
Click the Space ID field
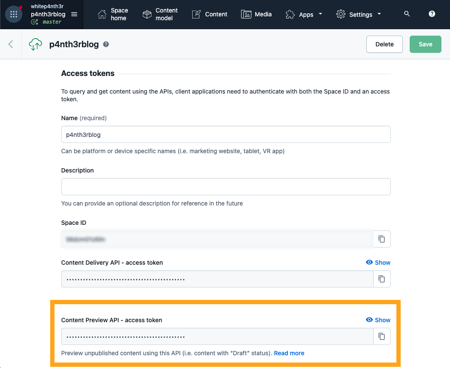point(217,239)
